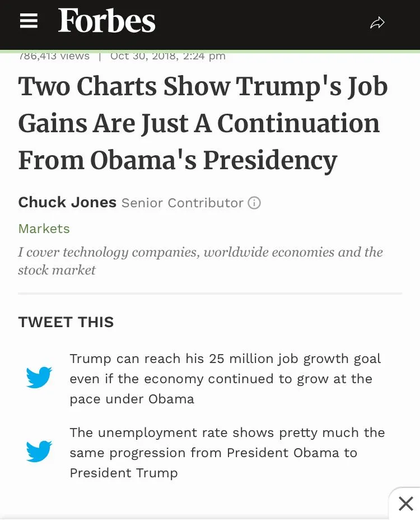The width and height of the screenshot is (420, 521).
Task: Click the divider line below author bio
Action: click(210, 293)
